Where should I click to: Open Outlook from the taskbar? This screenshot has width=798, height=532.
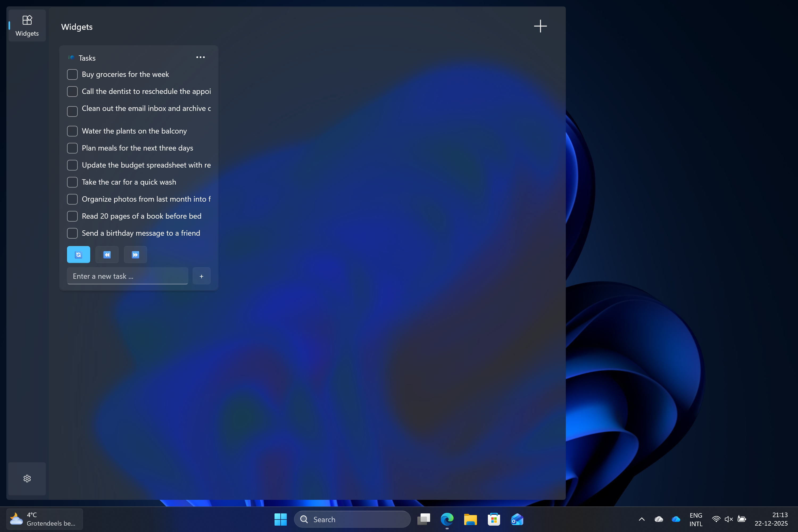tap(517, 519)
